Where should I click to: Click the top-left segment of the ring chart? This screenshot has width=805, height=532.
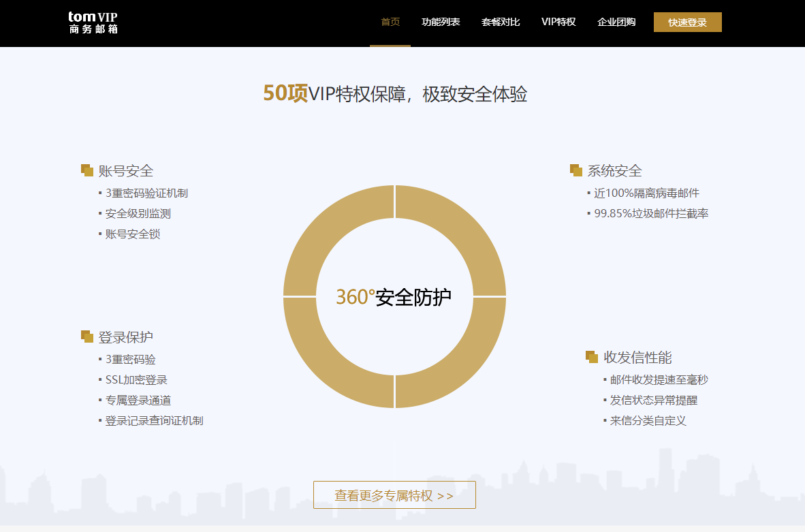pos(327,230)
